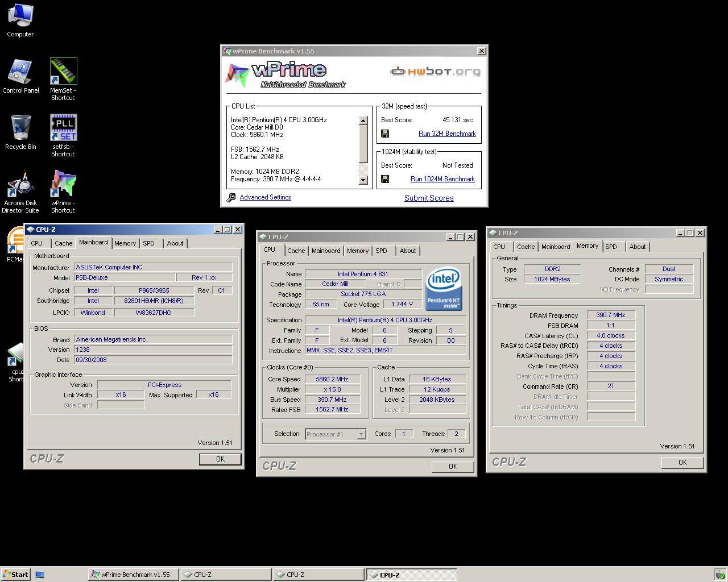The image size is (728, 582).
Task: Click the show desktop quick launch icon
Action: (40, 575)
